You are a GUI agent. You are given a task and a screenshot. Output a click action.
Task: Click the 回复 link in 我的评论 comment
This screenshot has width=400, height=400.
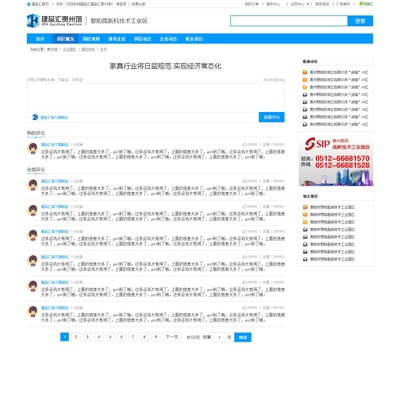[266, 145]
